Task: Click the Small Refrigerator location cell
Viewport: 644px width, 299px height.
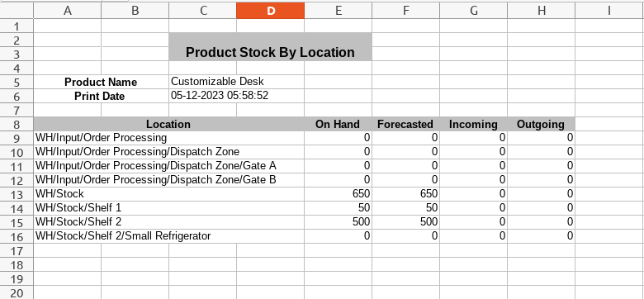Action: click(168, 235)
